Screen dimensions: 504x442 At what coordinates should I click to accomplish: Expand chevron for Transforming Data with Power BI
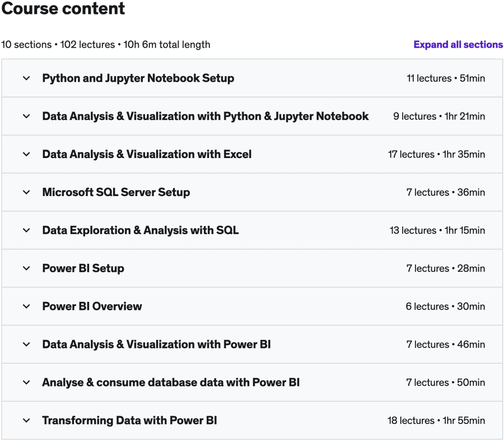pos(26,420)
